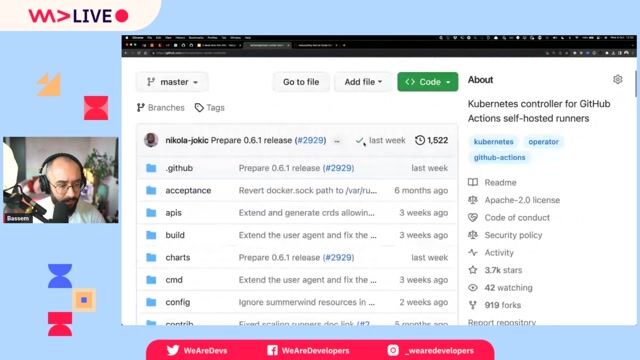Open cmd row's 'Extend the user agent' commit
This screenshot has height=360, width=640.
coord(307,280)
